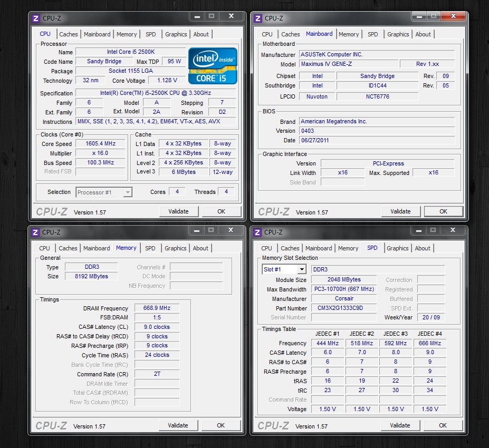
Task: Click the part number 'CM3X2G1333C9D'
Action: [x=344, y=308]
